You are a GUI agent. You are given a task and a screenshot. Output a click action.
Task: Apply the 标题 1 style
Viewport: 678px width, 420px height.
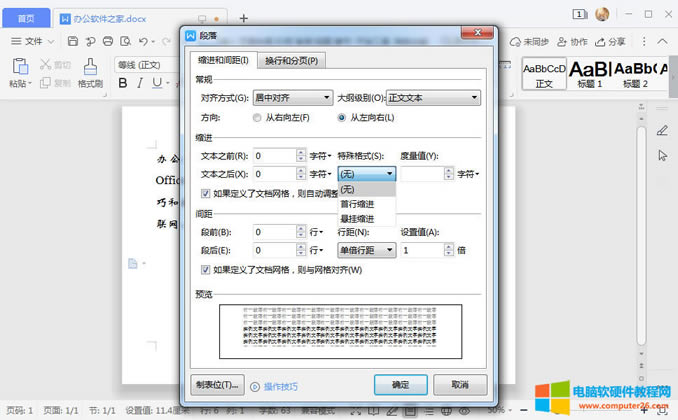point(589,74)
